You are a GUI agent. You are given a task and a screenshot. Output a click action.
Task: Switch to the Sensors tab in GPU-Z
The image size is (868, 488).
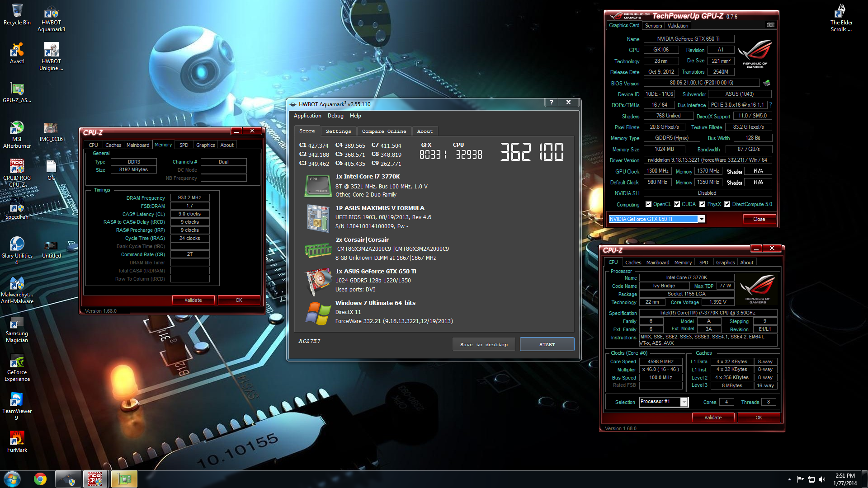[x=653, y=26]
